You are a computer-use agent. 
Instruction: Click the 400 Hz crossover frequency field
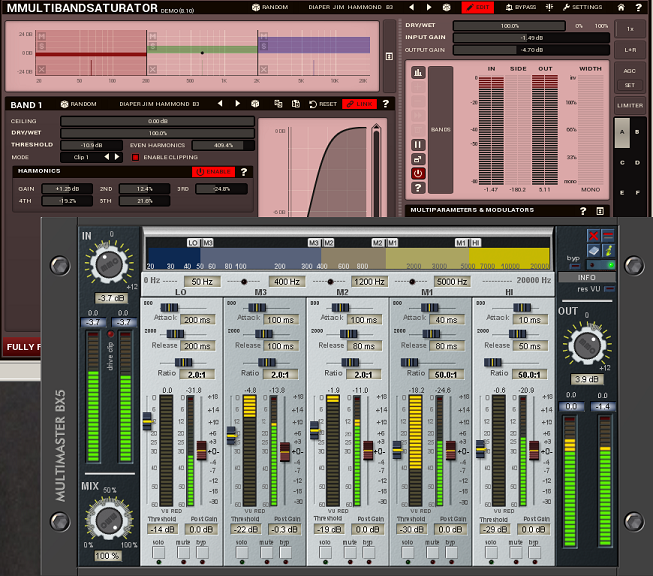pos(286,282)
